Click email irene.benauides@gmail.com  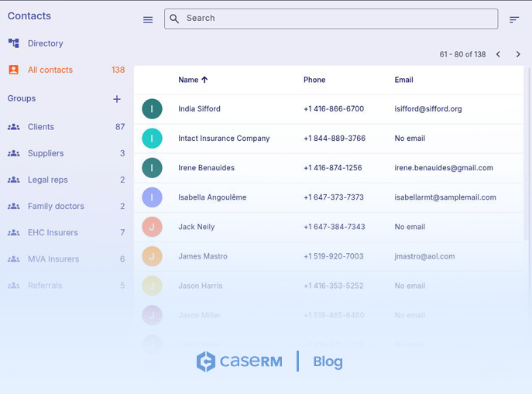tap(444, 168)
